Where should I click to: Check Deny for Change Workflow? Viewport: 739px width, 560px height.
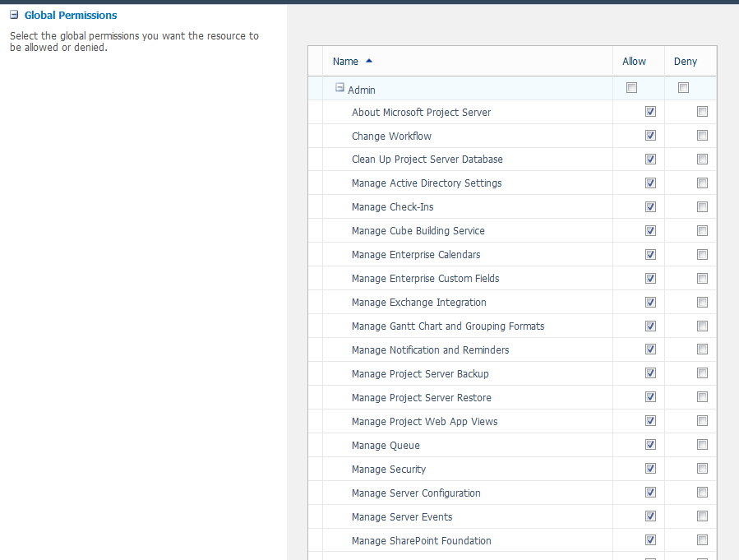pyautogui.click(x=702, y=136)
